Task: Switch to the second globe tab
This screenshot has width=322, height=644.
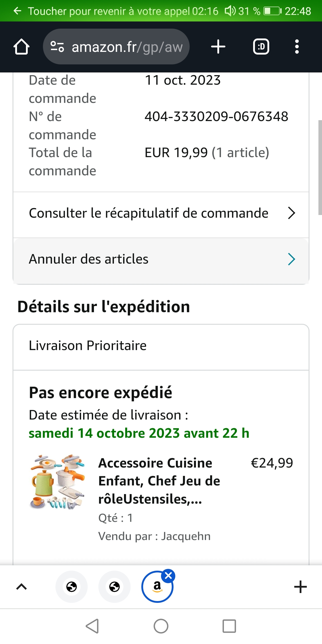Action: pos(114,587)
